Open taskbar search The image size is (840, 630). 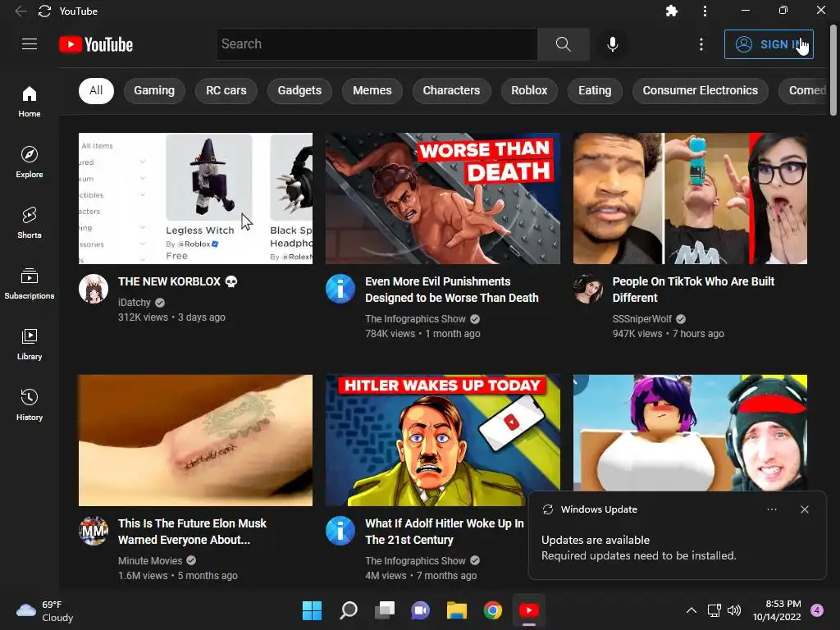(x=349, y=610)
